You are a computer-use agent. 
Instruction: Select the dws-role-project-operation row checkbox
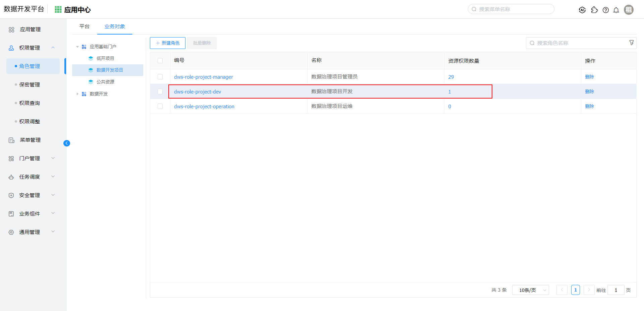coord(160,106)
